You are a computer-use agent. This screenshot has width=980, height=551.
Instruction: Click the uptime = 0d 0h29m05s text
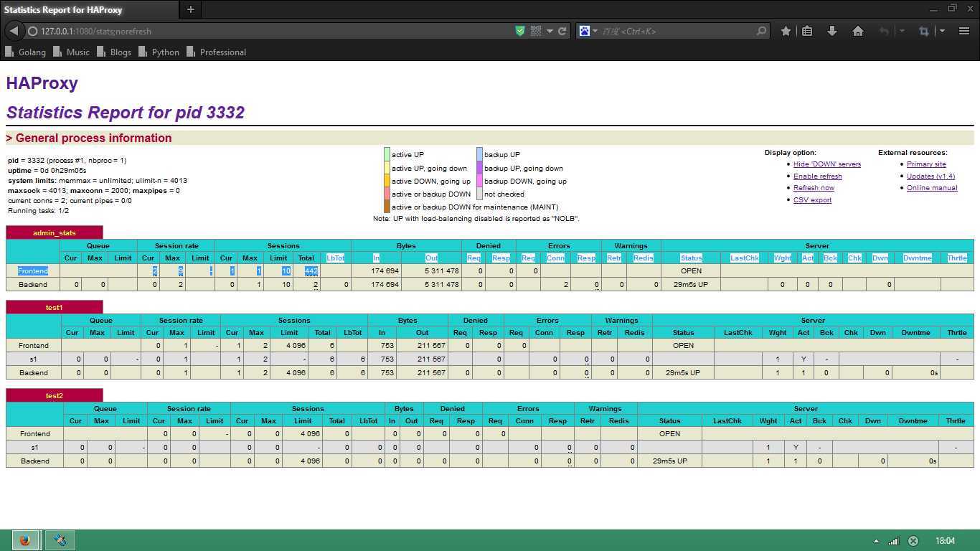[x=47, y=171]
